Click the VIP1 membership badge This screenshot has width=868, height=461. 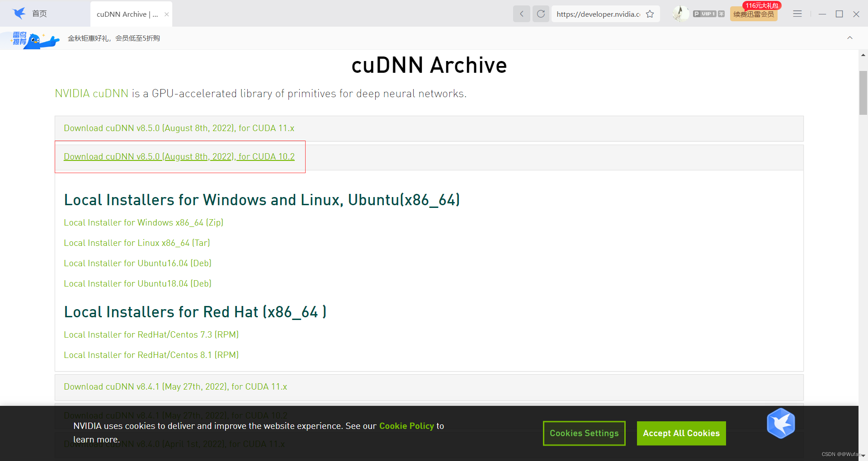[708, 14]
